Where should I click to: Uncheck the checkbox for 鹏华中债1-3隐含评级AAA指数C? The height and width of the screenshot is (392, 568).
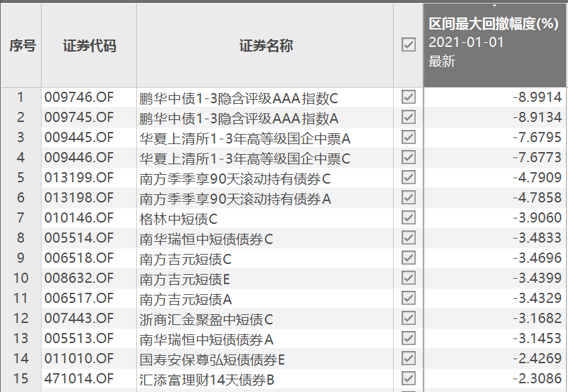[x=409, y=97]
